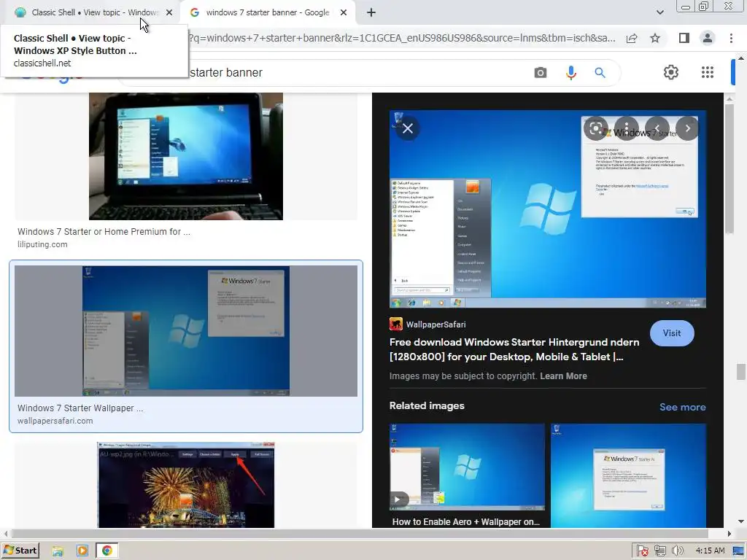Close the Classic Shell tab
This screenshot has height=560, width=747.
tap(169, 12)
